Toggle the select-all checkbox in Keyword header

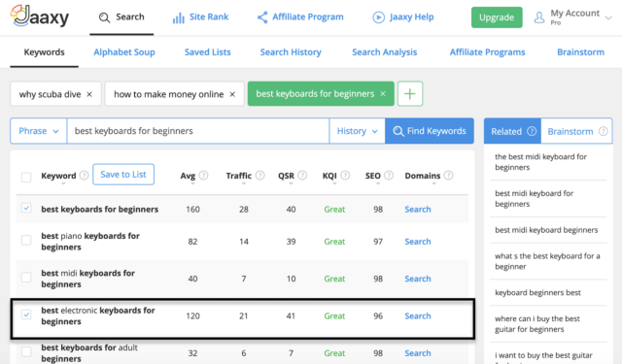pos(26,177)
